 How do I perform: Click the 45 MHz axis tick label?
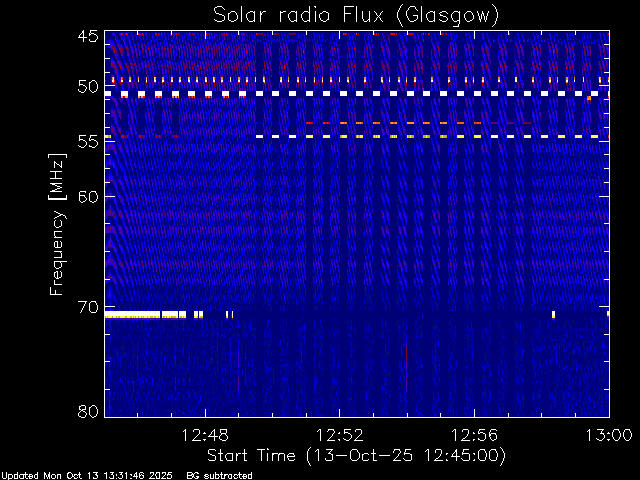pyautogui.click(x=88, y=37)
